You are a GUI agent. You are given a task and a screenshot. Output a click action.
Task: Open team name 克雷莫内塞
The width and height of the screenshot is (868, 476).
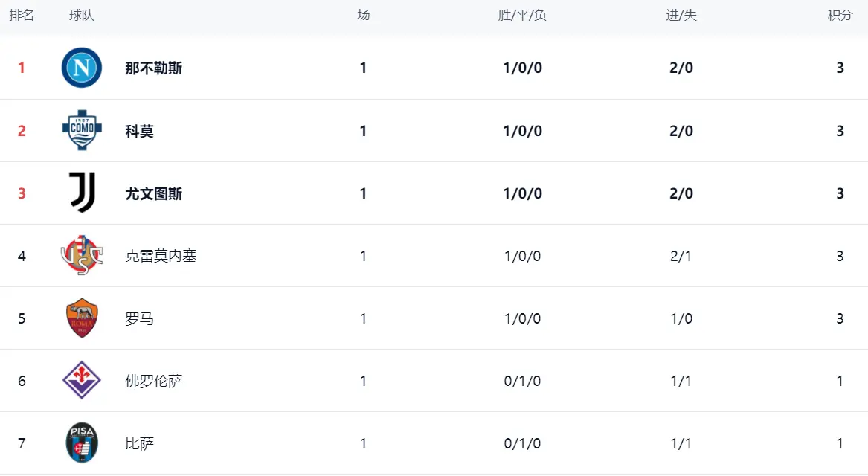[x=161, y=257]
